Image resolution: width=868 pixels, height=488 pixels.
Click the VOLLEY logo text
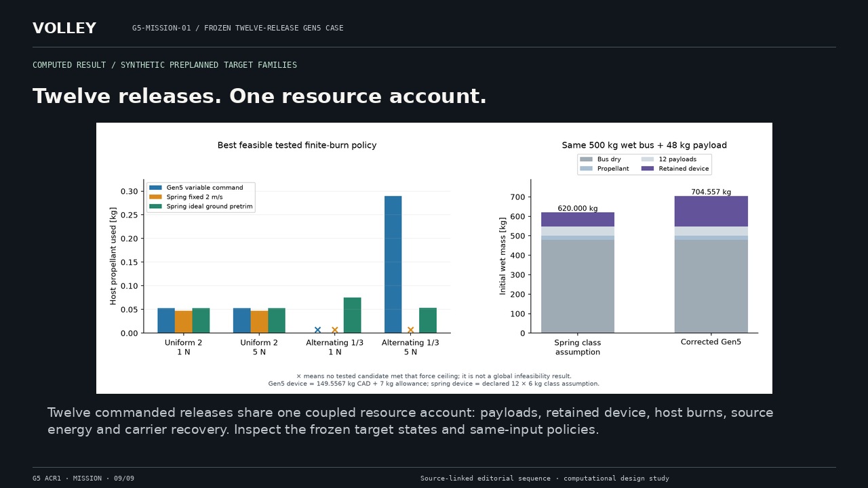[64, 28]
